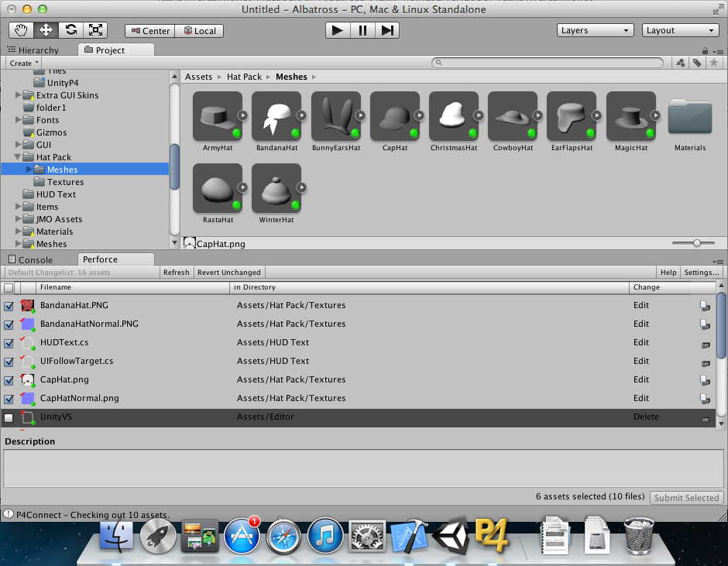
Task: Select the BunnyEarsHat mesh thumbnail
Action: (335, 116)
